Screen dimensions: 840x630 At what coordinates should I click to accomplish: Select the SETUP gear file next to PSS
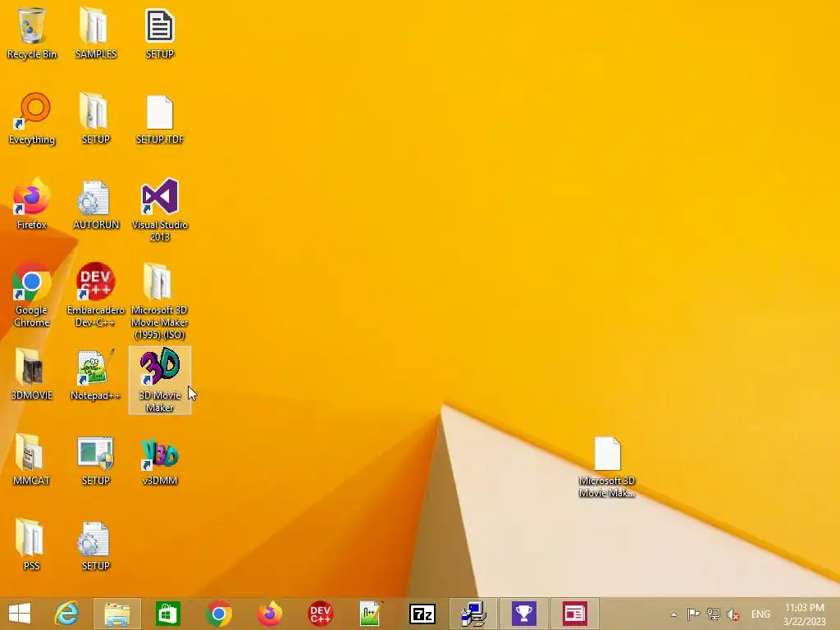coord(95,545)
